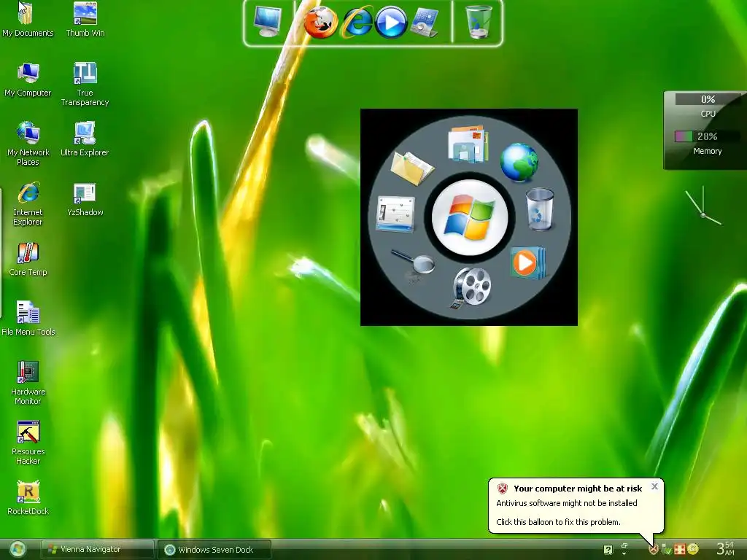
Task: Open the Thumb Win shortcut
Action: tap(85, 20)
